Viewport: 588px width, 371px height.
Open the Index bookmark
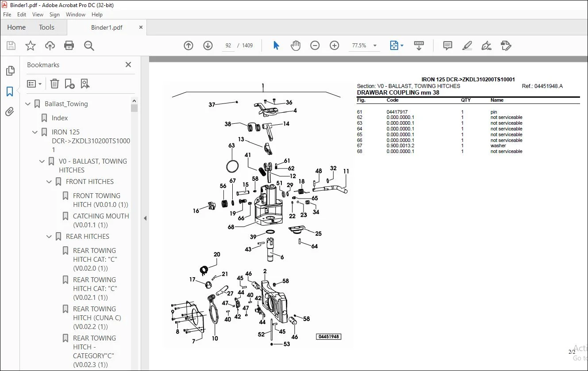(60, 118)
